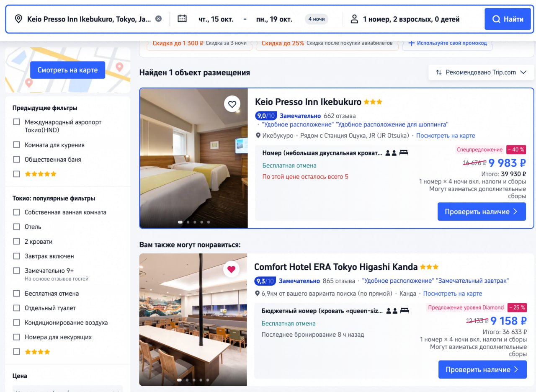Viewport: 536px width, 392px height.
Task: Check the Завтрак включен filter
Action: pyautogui.click(x=16, y=256)
